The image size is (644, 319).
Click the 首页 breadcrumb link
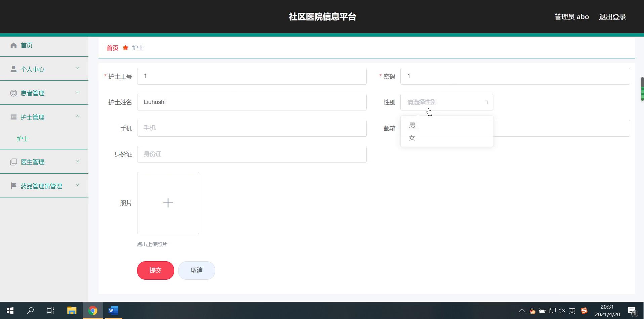coord(112,48)
